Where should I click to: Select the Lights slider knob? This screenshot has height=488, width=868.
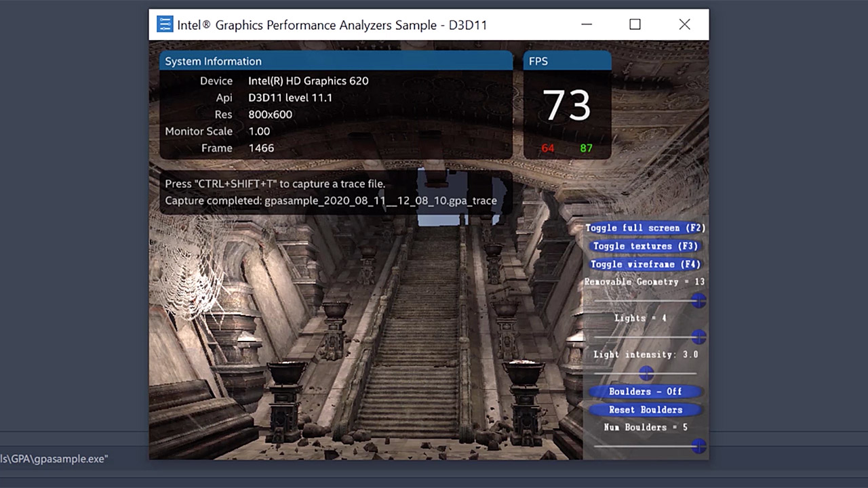[698, 337]
